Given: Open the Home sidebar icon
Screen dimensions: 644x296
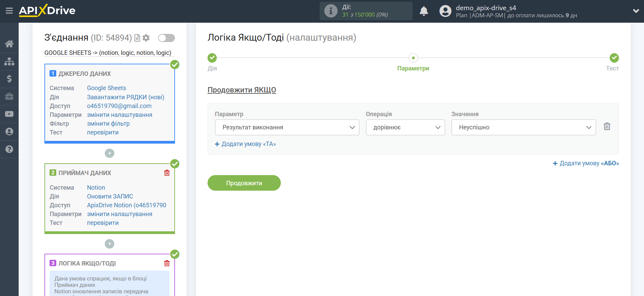Looking at the screenshot, I should (x=9, y=44).
